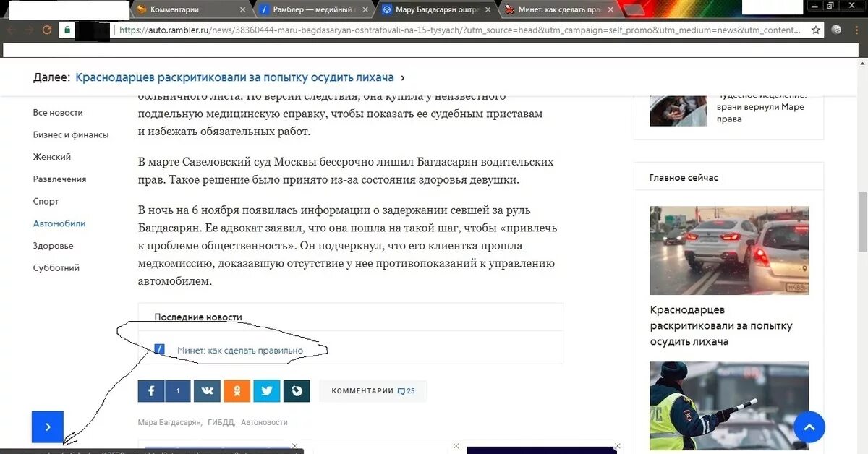Close the middle bottom ad banner
The image size is (868, 454).
tap(456, 447)
